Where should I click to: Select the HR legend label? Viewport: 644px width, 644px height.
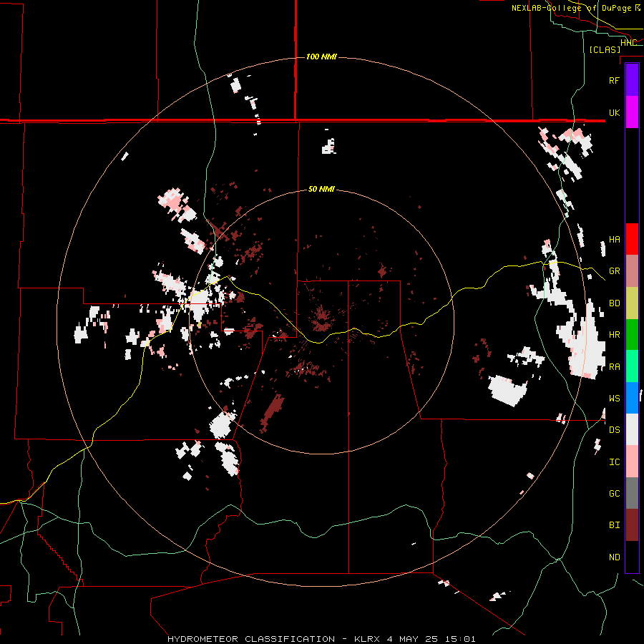(614, 335)
